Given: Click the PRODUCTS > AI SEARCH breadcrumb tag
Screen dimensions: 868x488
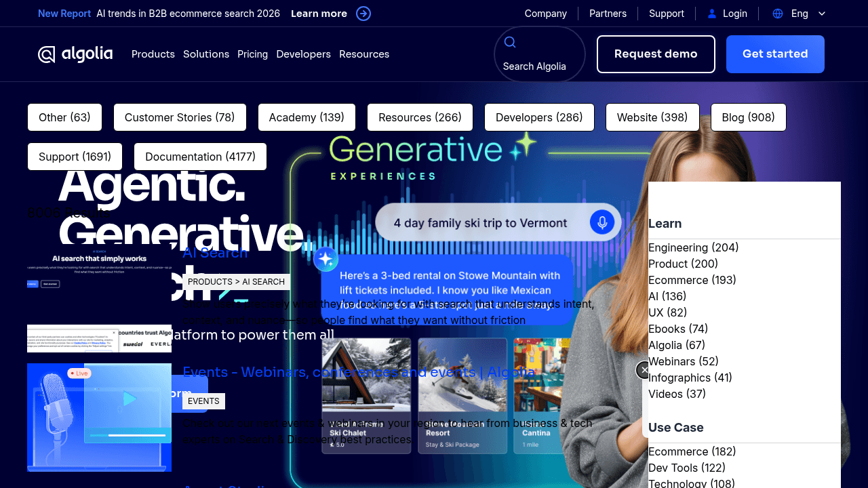Looking at the screenshot, I should click(236, 282).
